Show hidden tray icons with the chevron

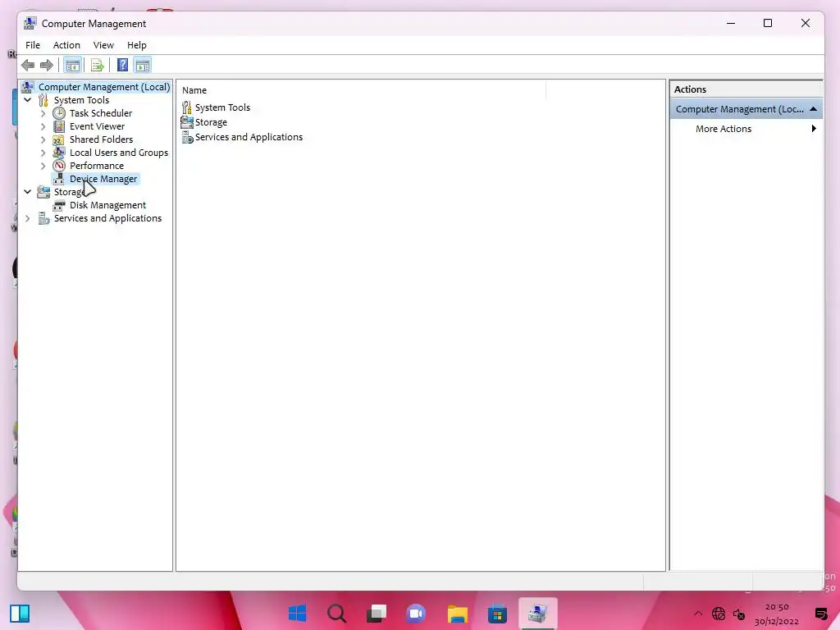click(x=698, y=614)
